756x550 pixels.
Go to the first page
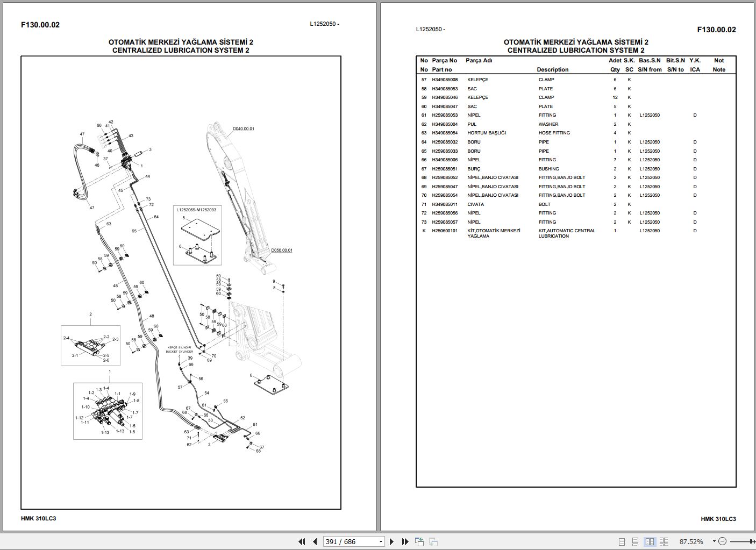tap(302, 541)
